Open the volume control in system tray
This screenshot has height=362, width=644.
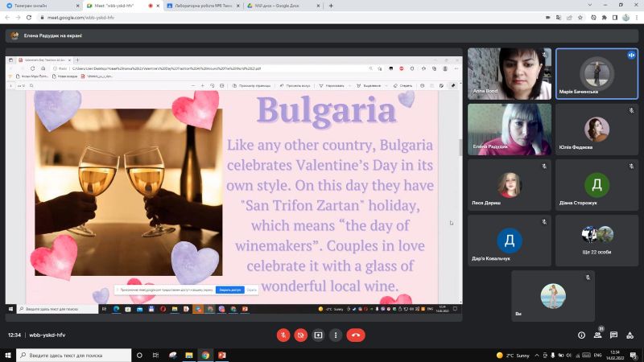coord(568,356)
